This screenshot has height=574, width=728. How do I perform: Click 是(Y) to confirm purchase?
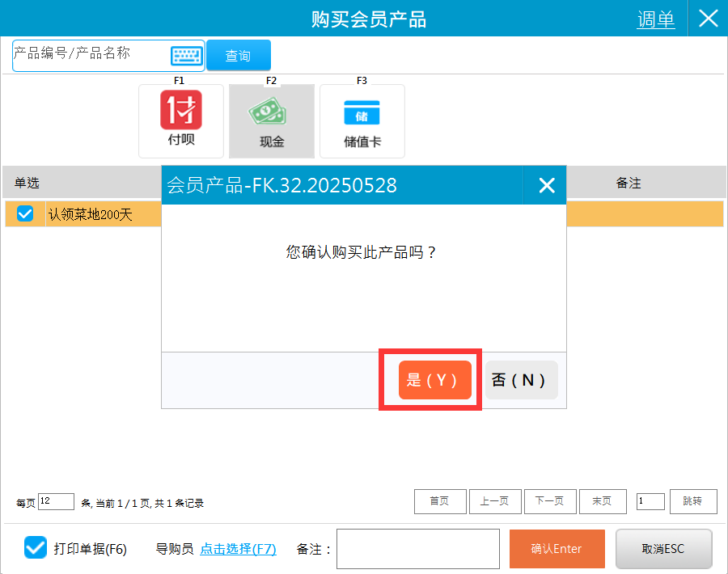[x=434, y=380]
